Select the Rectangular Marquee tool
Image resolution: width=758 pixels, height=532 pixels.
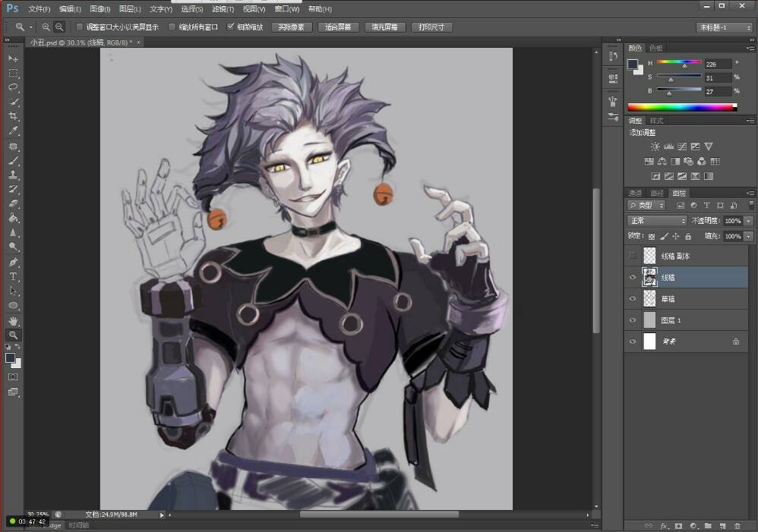13,73
